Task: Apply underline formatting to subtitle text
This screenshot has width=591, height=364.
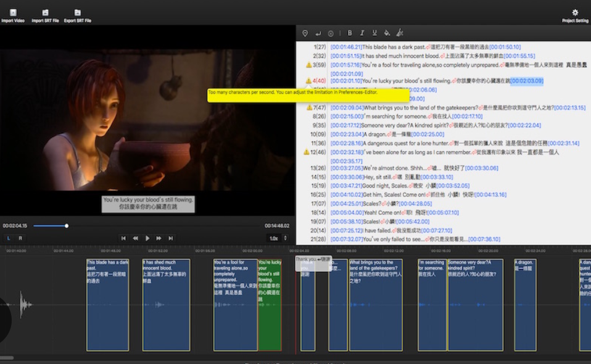Action: tap(374, 33)
